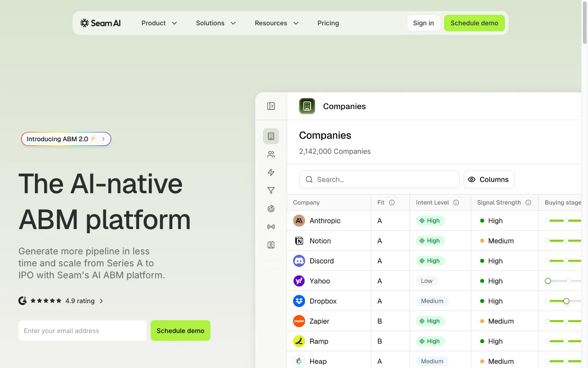Adjust the Anthropic buying stage slider

click(x=563, y=221)
